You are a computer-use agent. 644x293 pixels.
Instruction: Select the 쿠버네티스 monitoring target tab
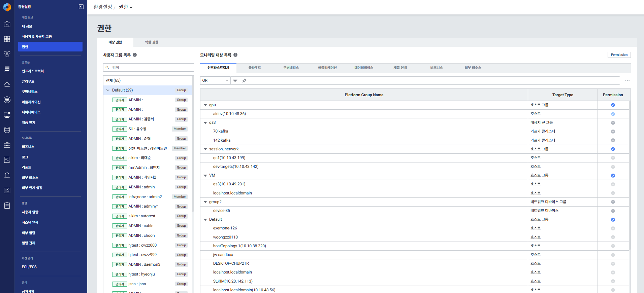[291, 68]
